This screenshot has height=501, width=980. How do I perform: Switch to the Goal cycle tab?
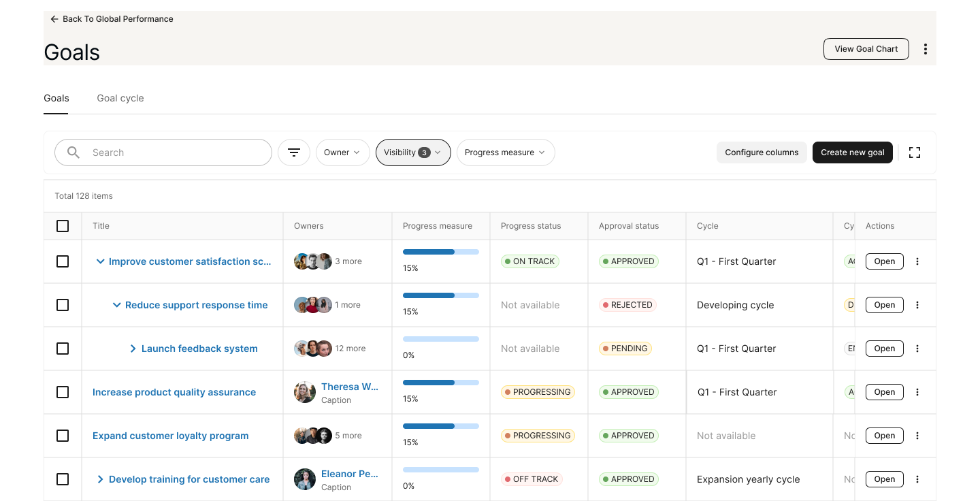[x=120, y=98]
